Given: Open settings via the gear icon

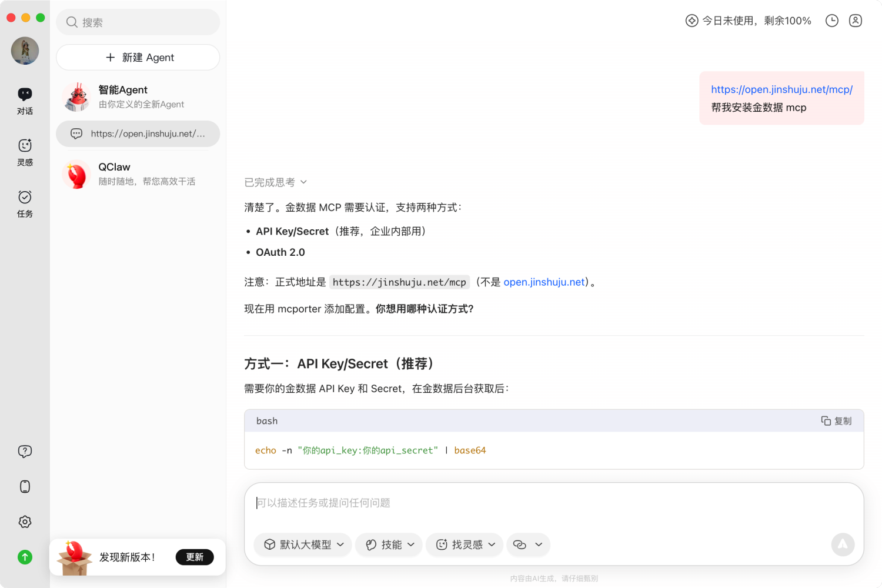Looking at the screenshot, I should coord(25,522).
